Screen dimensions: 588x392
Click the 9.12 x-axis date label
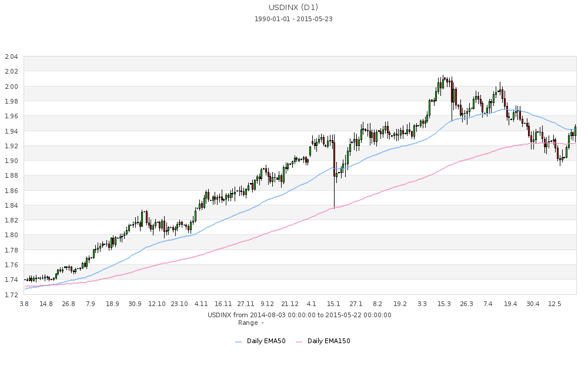click(268, 304)
